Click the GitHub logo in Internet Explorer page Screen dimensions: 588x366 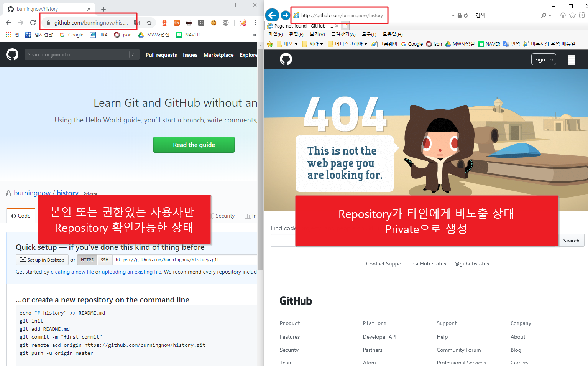click(286, 59)
